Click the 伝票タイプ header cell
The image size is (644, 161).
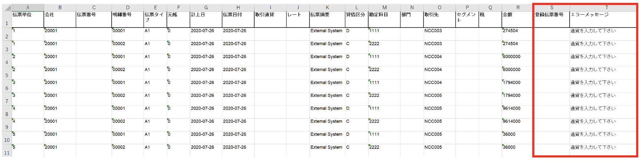pyautogui.click(x=155, y=20)
